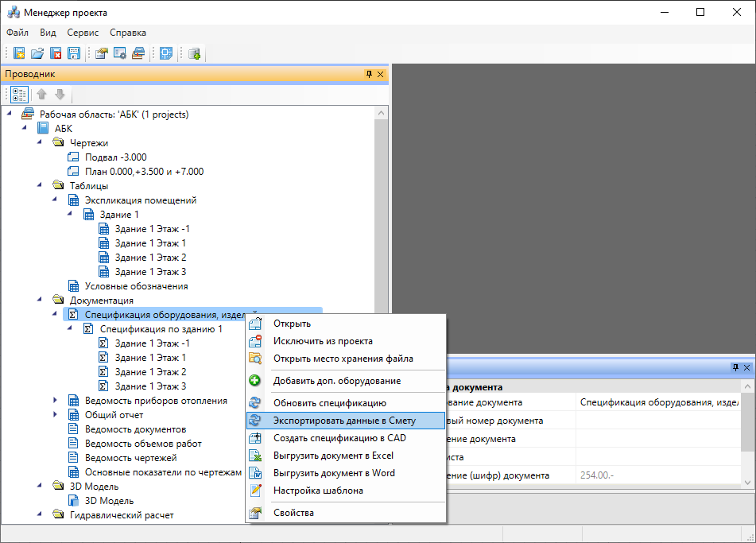Select Добавить доп. оборудование menu entry
Screen dimensions: 756x543
[x=346, y=381]
